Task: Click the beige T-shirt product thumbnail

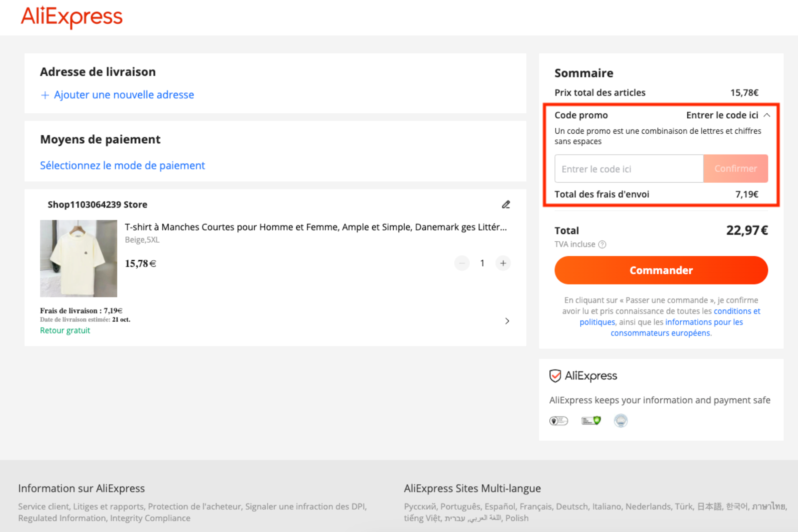Action: coord(79,259)
